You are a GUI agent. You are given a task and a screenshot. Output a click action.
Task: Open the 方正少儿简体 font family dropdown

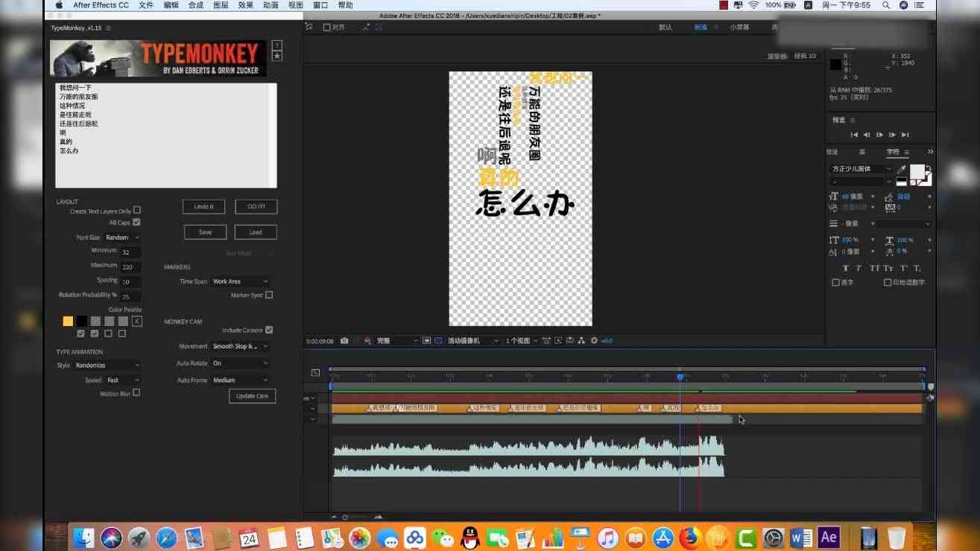[862, 169]
